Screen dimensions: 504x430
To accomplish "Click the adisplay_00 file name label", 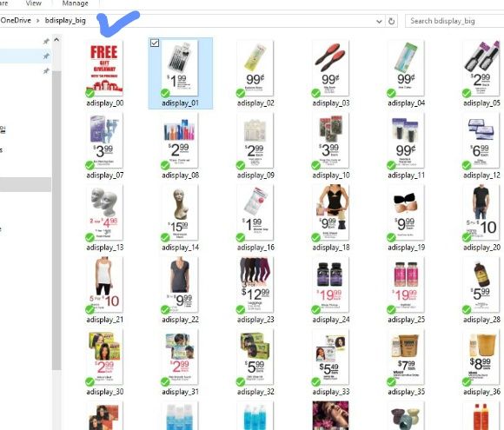I will click(x=105, y=103).
